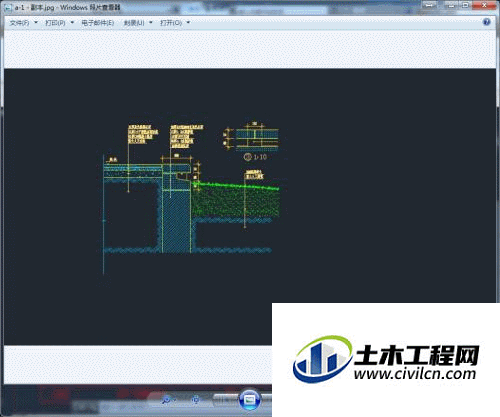Open the 文件(F) menu
Image resolution: width=500 pixels, height=417 pixels.
point(19,23)
